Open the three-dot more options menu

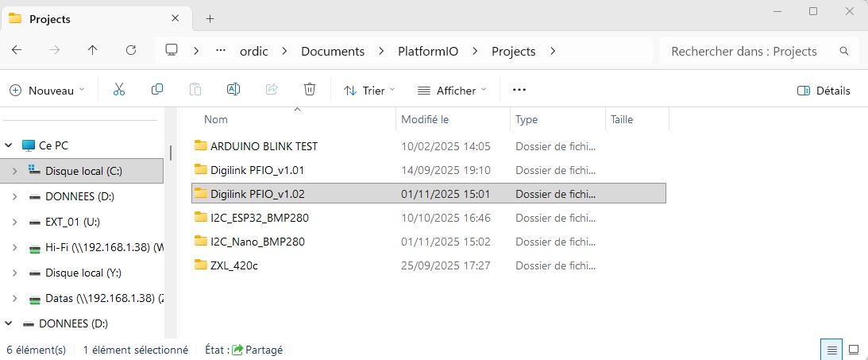pyautogui.click(x=519, y=90)
